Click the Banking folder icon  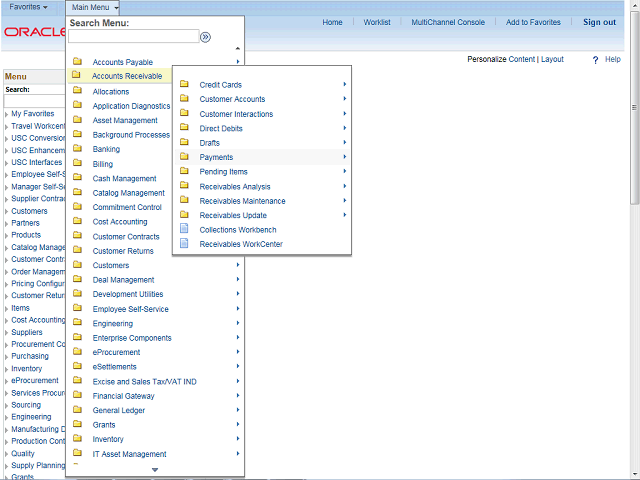(77, 149)
